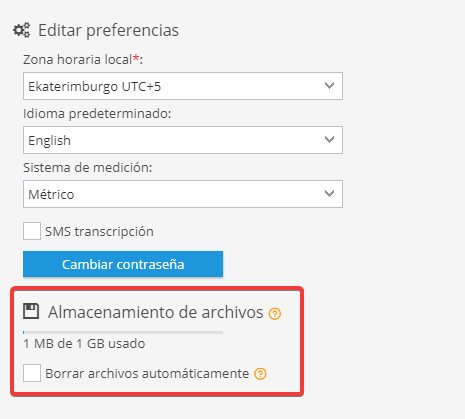Click chevron arrow of English language field
This screenshot has height=419, width=465.
pyautogui.click(x=329, y=139)
